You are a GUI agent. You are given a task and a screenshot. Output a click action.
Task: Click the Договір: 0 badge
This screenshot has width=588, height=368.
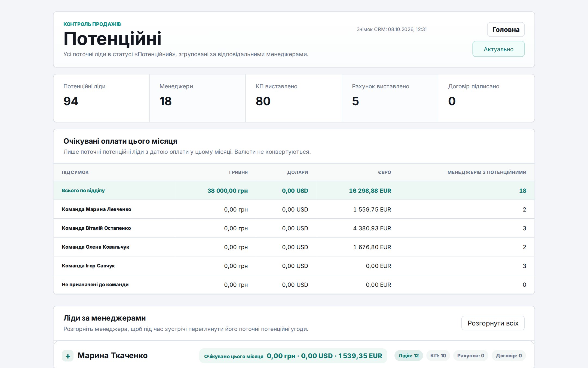pos(509,356)
